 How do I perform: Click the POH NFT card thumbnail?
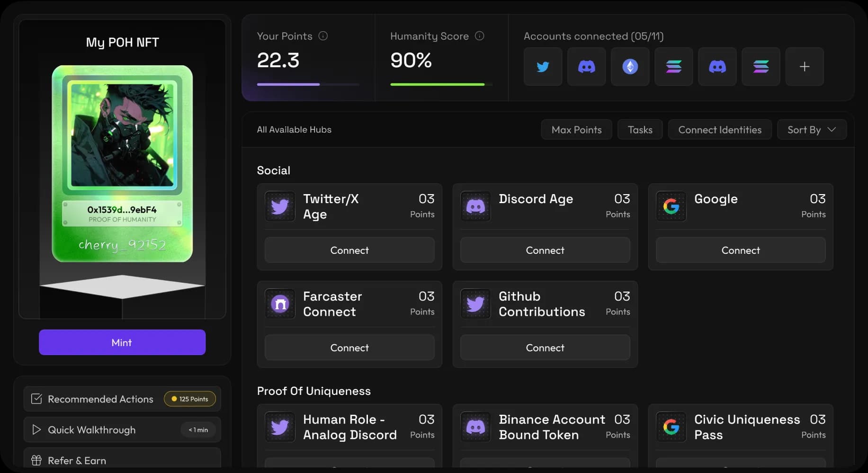[x=122, y=163]
